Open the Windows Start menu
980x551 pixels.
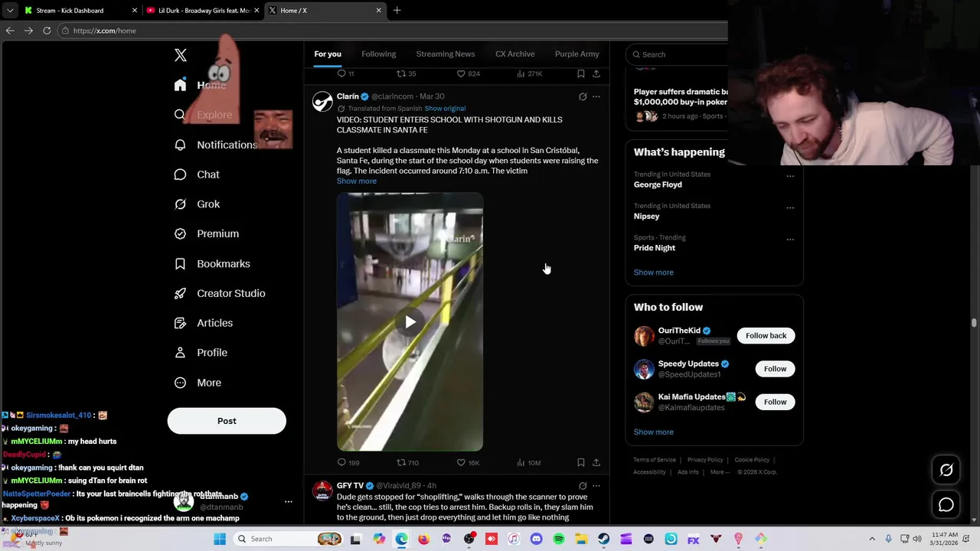220,539
